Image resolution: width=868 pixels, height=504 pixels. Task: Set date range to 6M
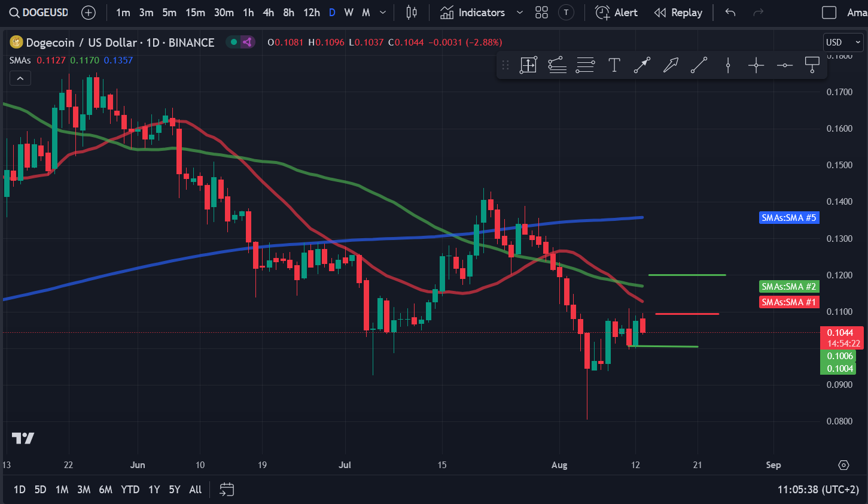pos(105,490)
